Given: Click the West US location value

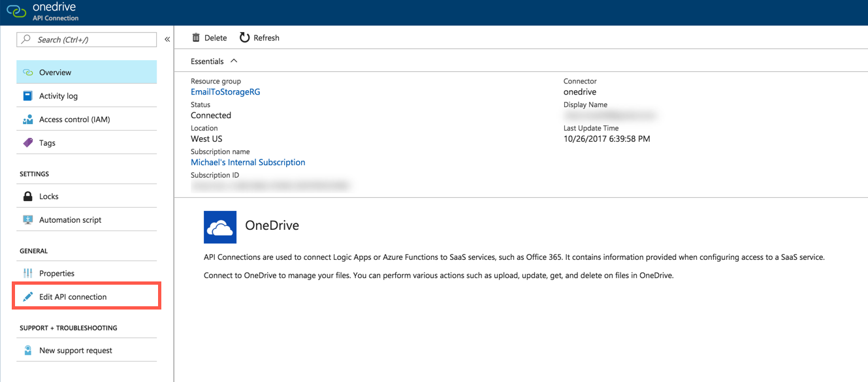Looking at the screenshot, I should point(206,139).
